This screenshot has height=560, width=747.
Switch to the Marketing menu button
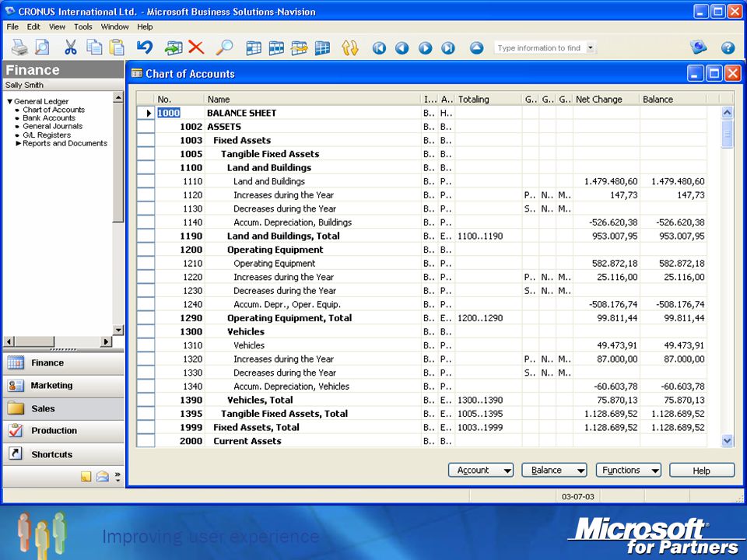pyautogui.click(x=64, y=386)
